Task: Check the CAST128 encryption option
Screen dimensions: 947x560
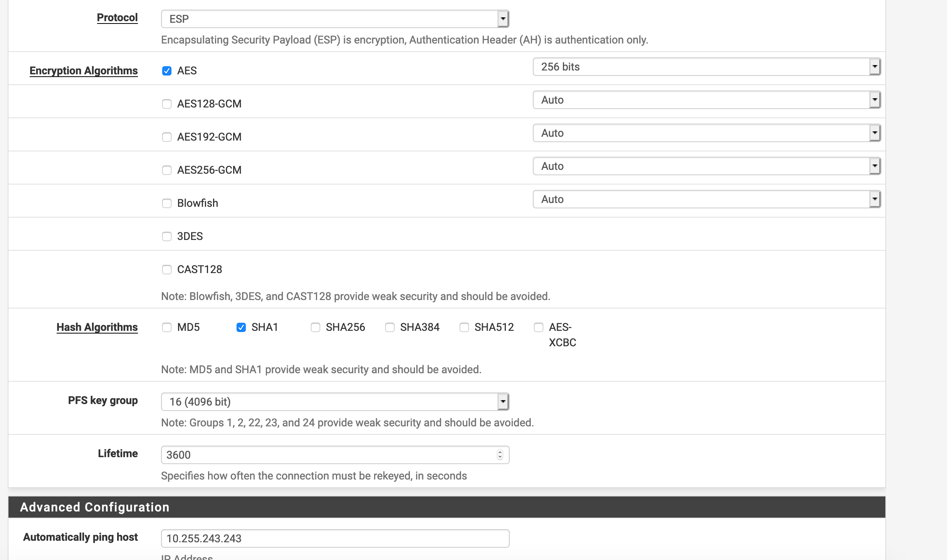Action: tap(166, 270)
